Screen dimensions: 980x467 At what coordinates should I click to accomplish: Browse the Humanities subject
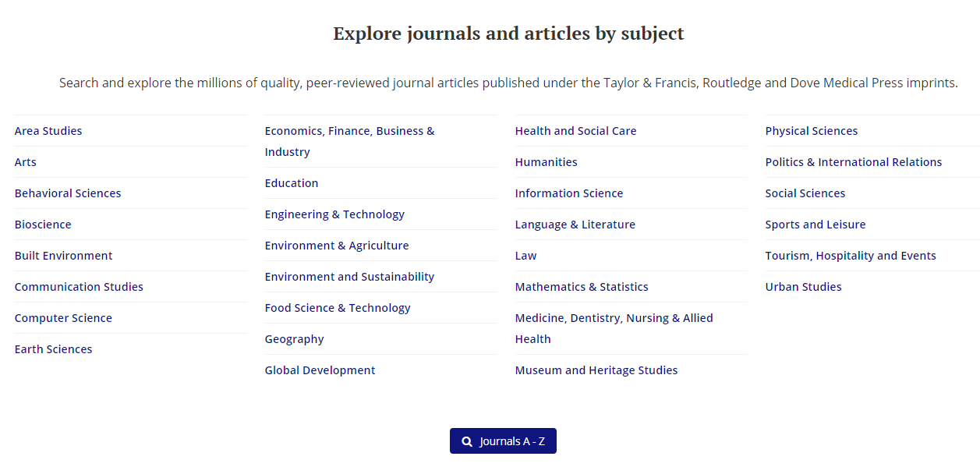tap(547, 162)
